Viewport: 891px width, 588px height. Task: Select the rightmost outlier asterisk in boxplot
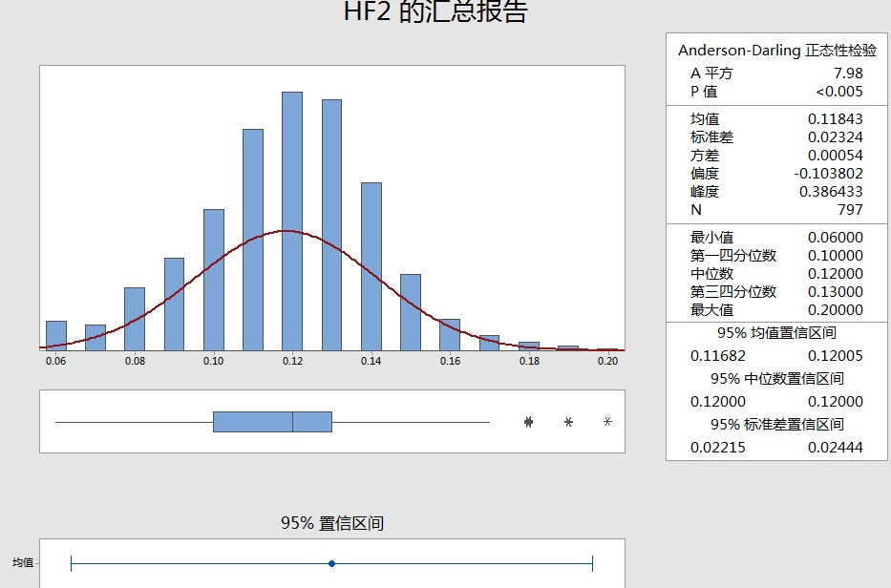605,420
